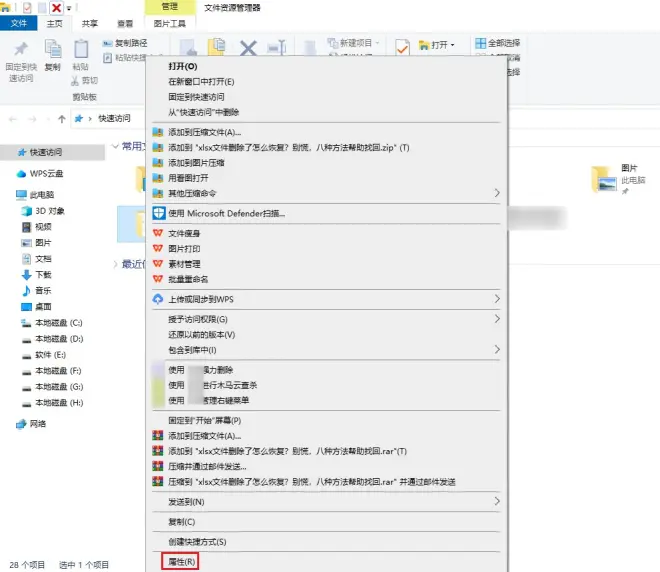This screenshot has width=660, height=572.
Task: Click Open with image viewer (用看图打开) icon
Action: [x=158, y=178]
